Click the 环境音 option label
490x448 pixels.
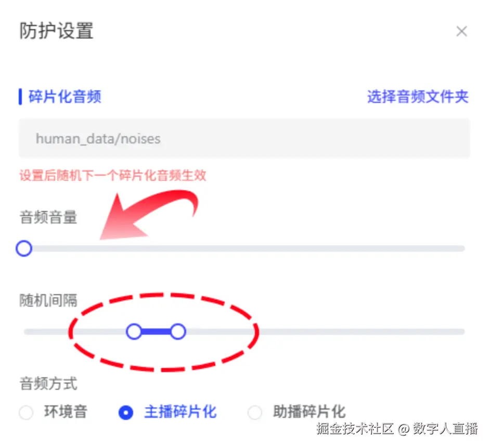(66, 413)
